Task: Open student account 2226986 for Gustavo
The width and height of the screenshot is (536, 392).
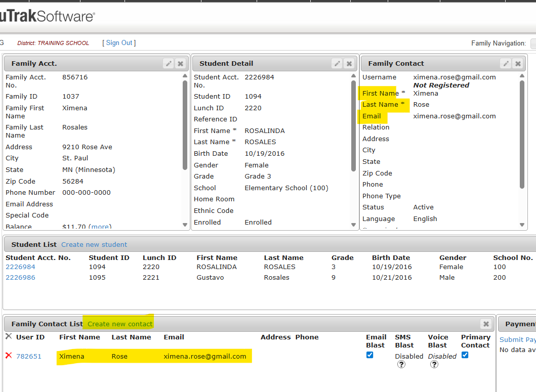Action: pyautogui.click(x=20, y=278)
